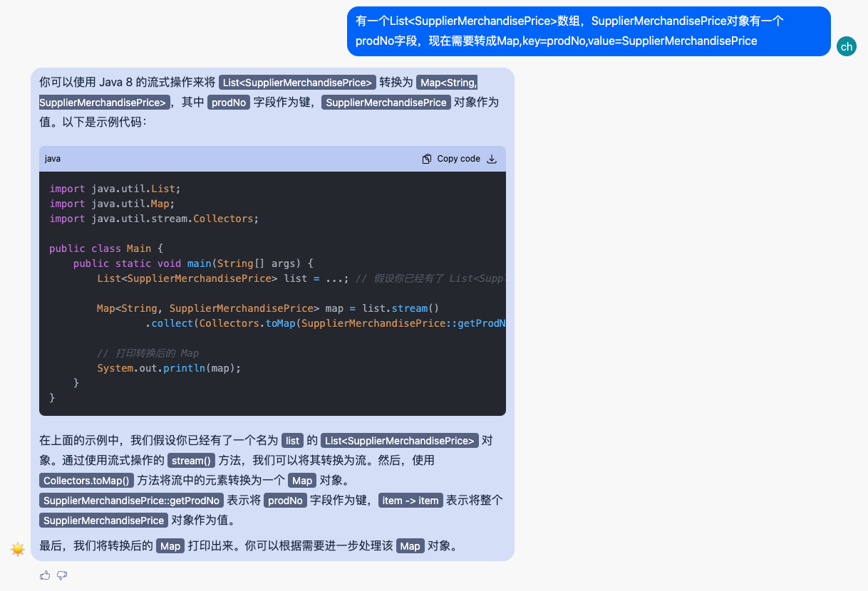868x591 pixels.
Task: Click the thumbs up icon below the reply
Action: point(45,575)
